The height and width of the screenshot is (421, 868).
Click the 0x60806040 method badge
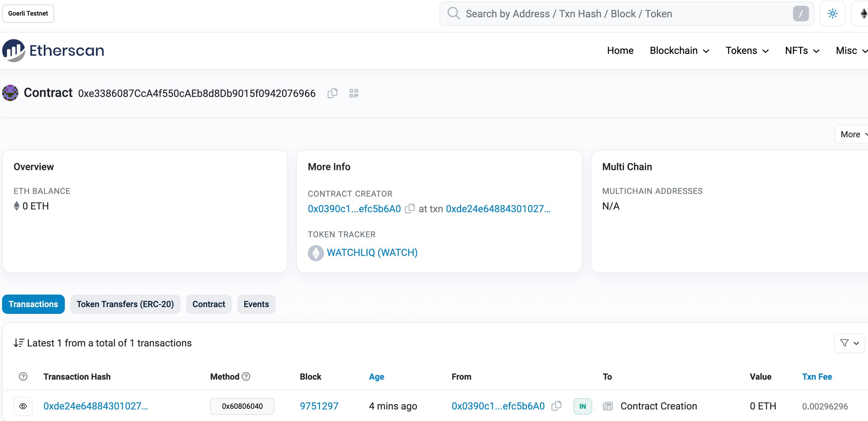point(242,406)
